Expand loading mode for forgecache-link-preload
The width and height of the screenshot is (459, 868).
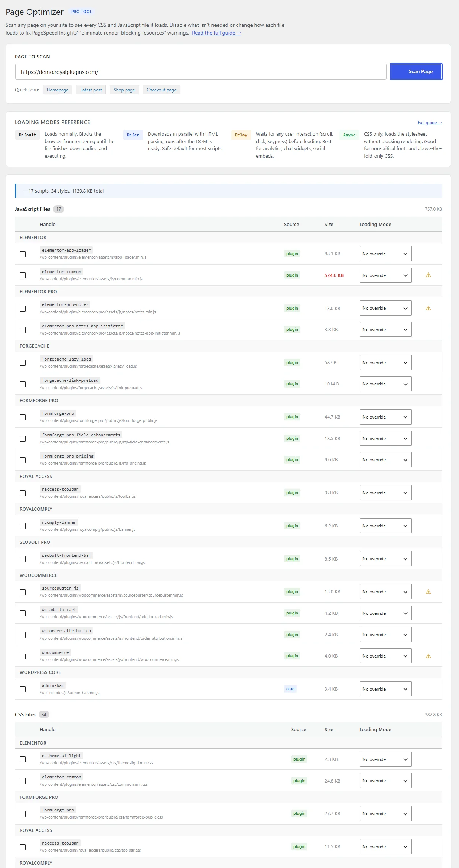coord(385,384)
